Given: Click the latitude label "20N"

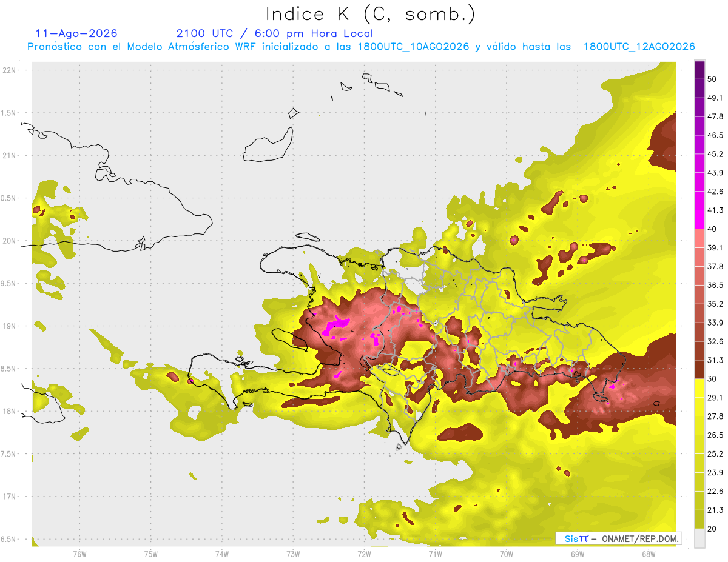Looking at the screenshot, I should (10, 241).
